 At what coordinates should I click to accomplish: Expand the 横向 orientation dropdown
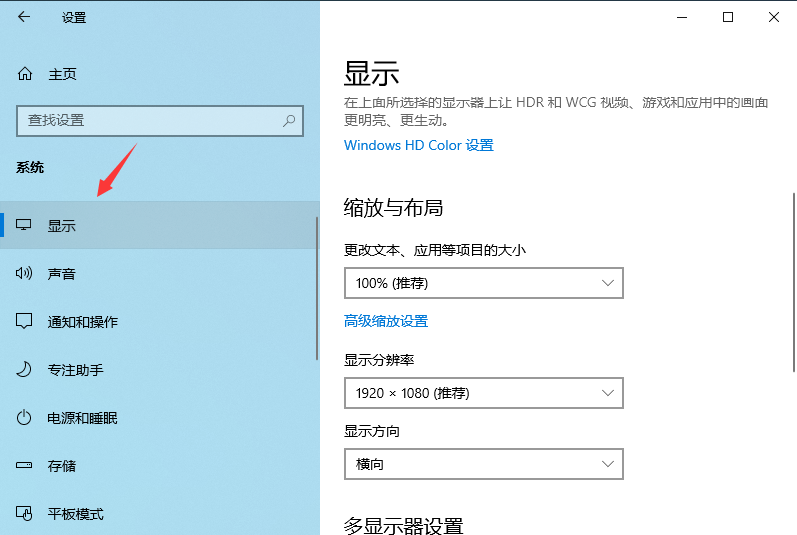click(x=483, y=464)
